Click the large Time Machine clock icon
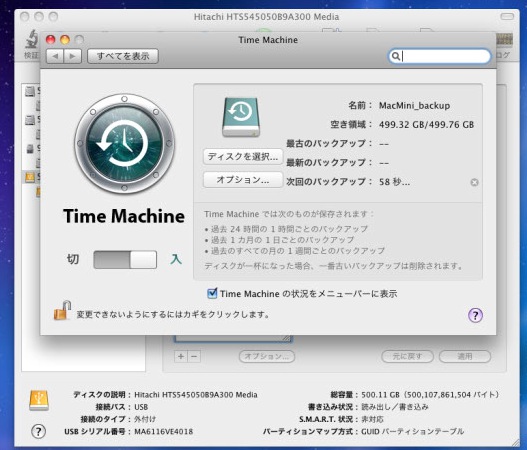527x450 pixels. (x=124, y=144)
